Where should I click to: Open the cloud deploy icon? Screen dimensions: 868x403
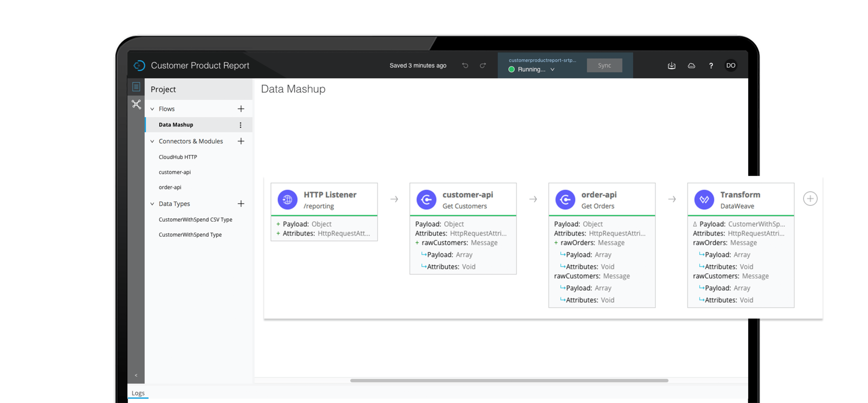[x=691, y=66]
